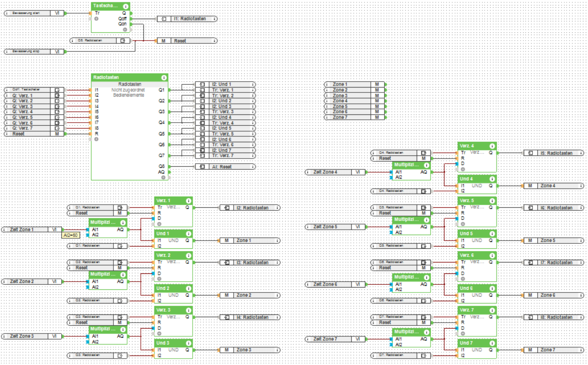588x365 pixels.
Task: Click the Zeit Zone 6 virtual input
Action: 336,284
